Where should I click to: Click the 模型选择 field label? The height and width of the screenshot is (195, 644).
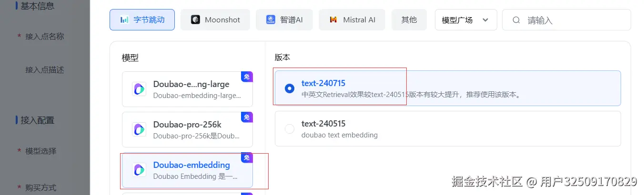coord(41,151)
